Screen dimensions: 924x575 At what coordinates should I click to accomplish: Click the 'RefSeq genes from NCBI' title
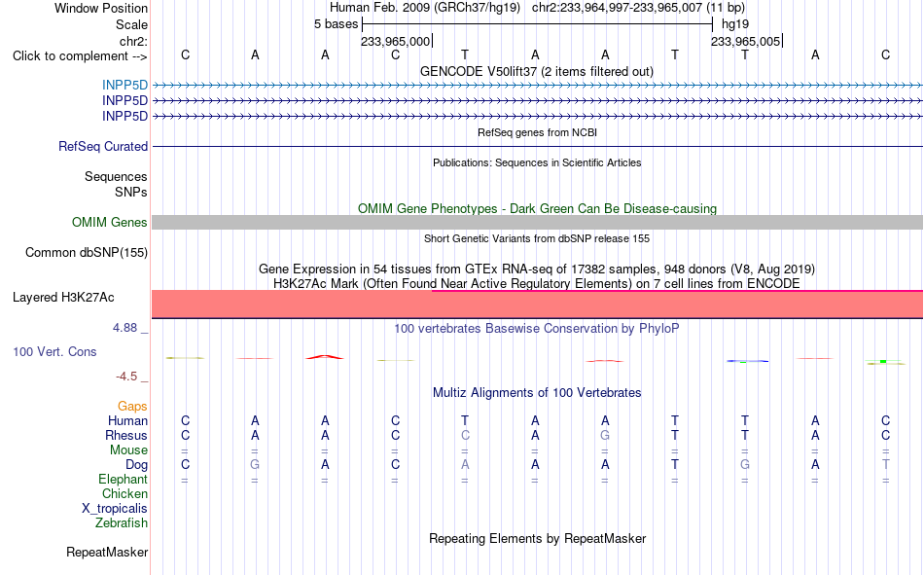point(537,132)
